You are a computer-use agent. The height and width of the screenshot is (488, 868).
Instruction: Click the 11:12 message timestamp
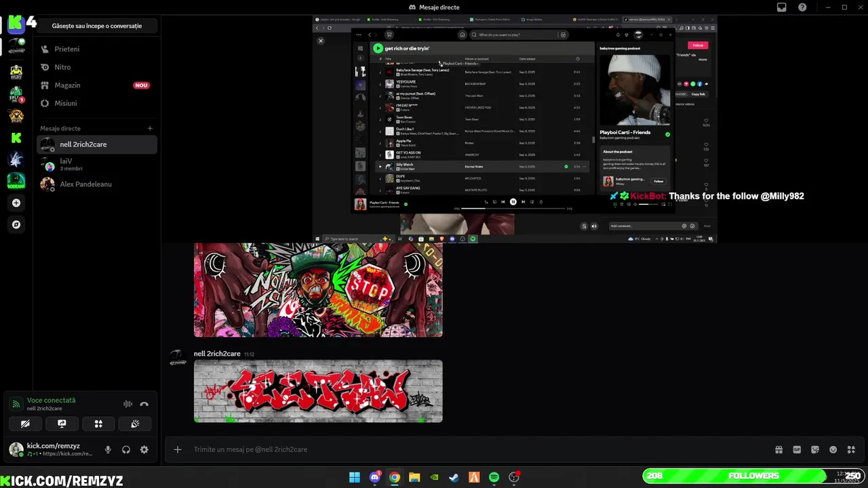250,354
